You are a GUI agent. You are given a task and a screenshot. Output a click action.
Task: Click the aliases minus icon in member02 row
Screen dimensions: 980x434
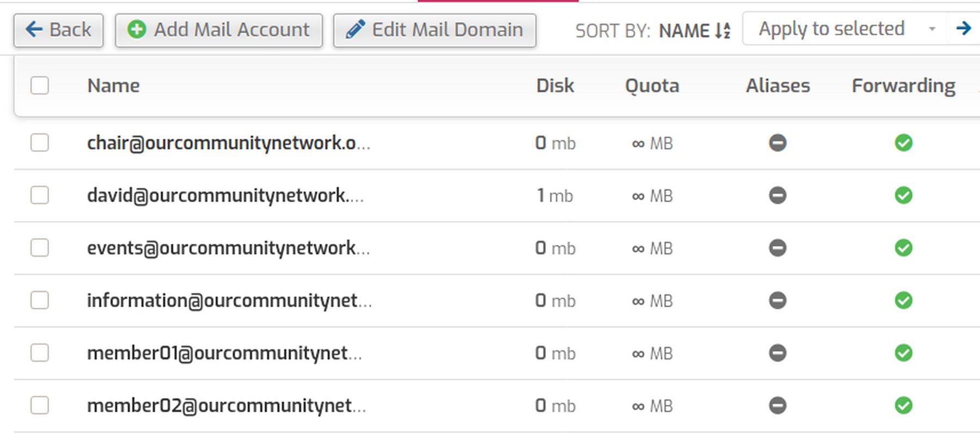pos(777,405)
